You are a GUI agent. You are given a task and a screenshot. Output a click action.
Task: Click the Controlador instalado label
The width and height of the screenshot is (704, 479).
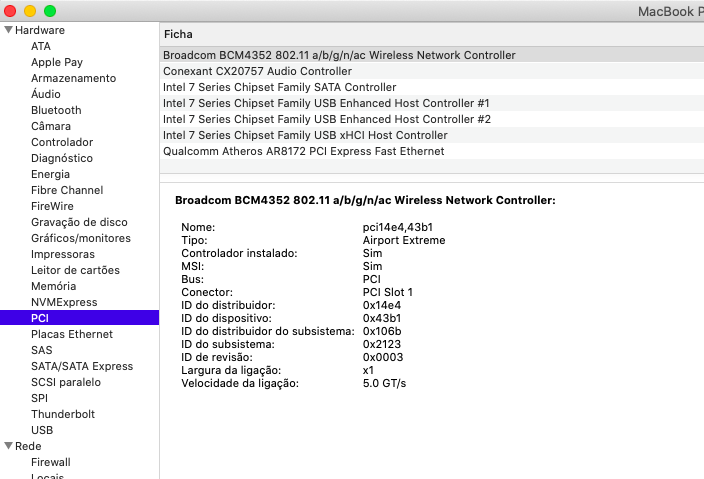pos(239,253)
